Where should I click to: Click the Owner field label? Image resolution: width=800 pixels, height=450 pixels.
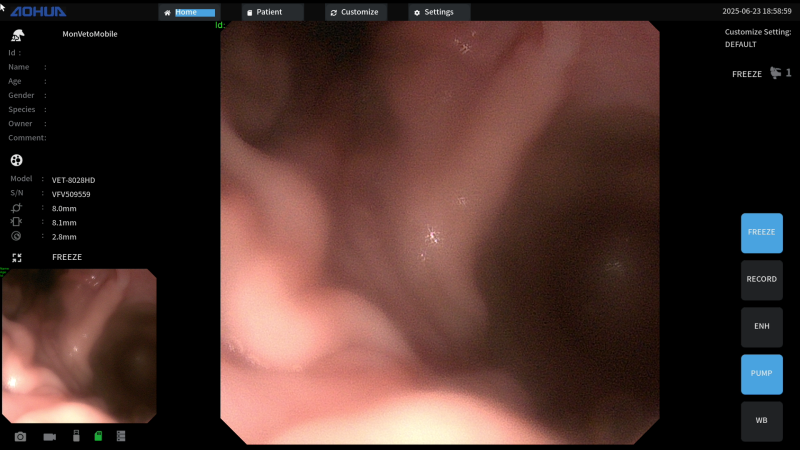pos(20,123)
